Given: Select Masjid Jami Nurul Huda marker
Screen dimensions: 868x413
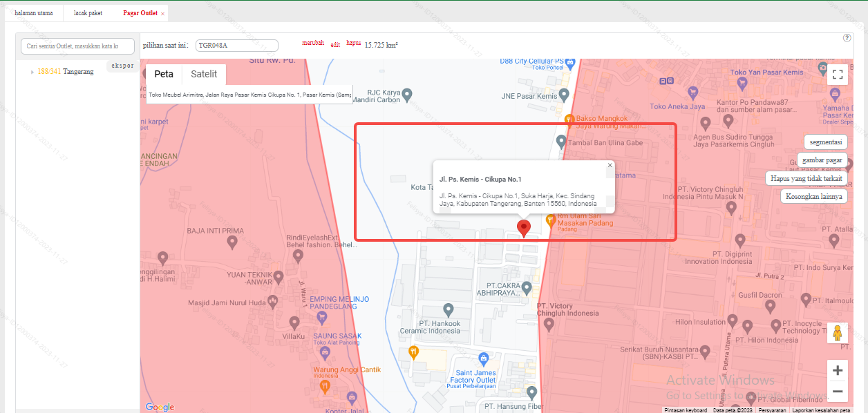Looking at the screenshot, I should pos(274,300).
